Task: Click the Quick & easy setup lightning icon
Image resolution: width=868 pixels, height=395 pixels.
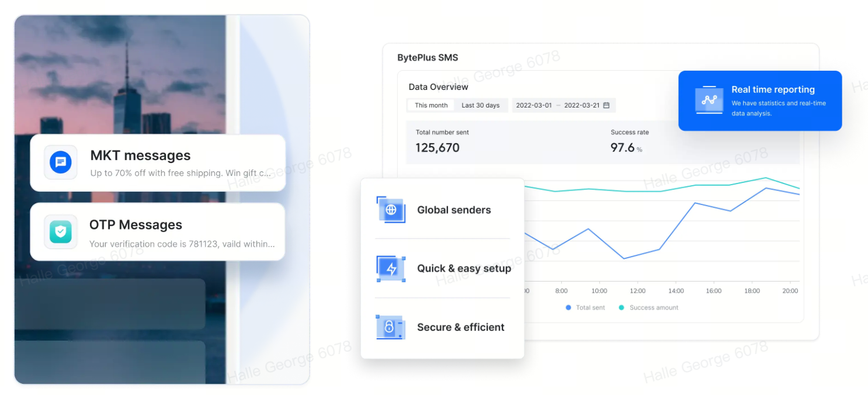Action: (391, 268)
